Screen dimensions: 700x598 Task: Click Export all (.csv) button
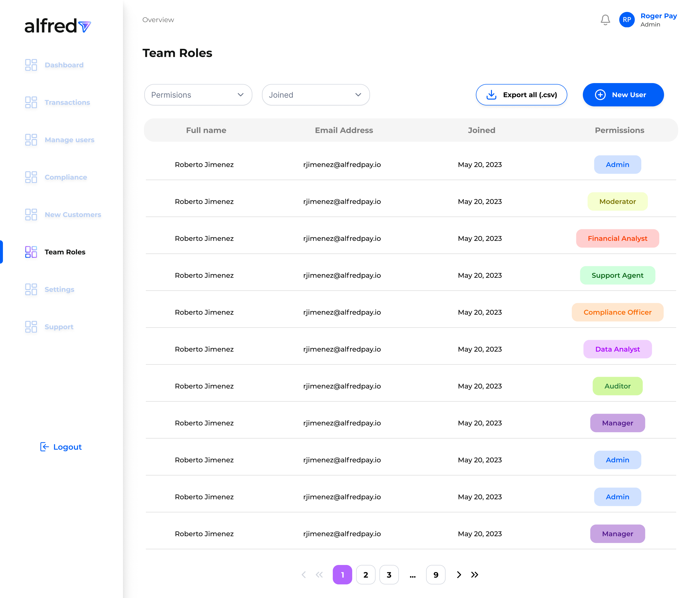pos(521,95)
